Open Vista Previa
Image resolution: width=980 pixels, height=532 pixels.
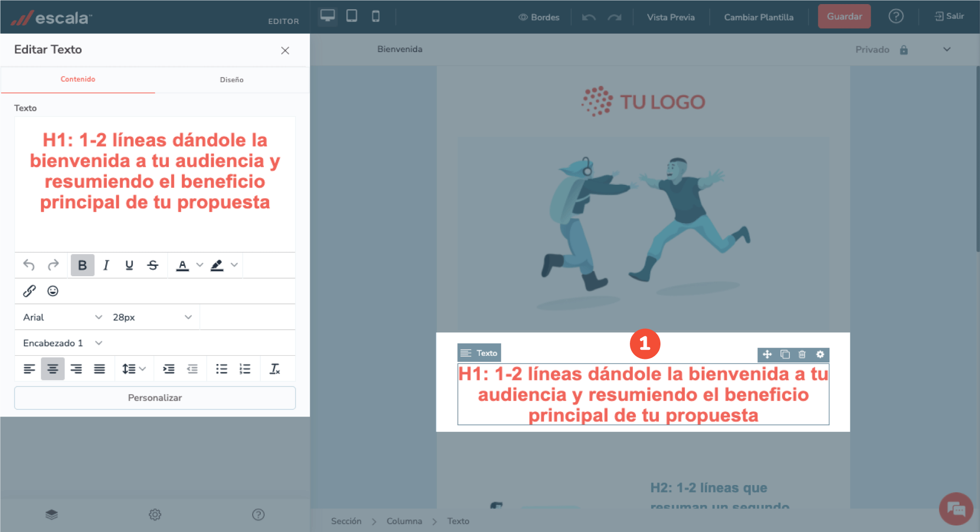(671, 17)
